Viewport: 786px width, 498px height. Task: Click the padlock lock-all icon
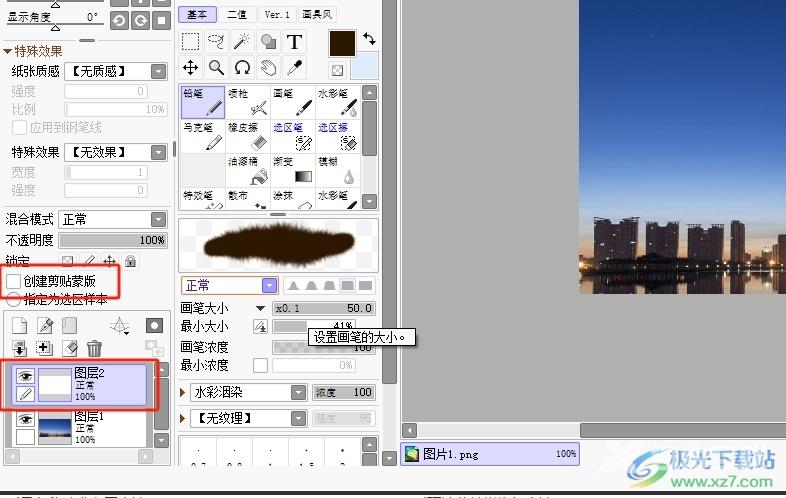(130, 261)
